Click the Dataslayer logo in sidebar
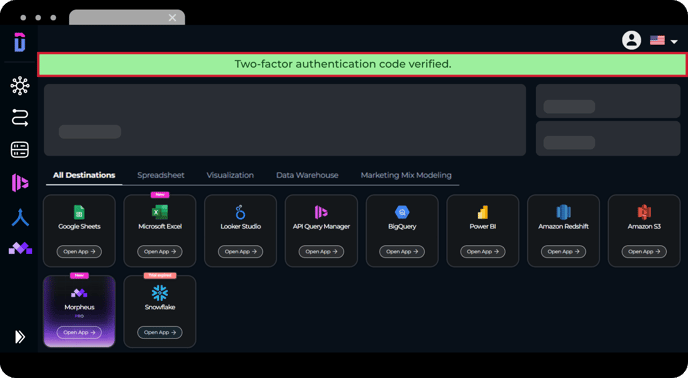This screenshot has width=688, height=378. coord(20,43)
